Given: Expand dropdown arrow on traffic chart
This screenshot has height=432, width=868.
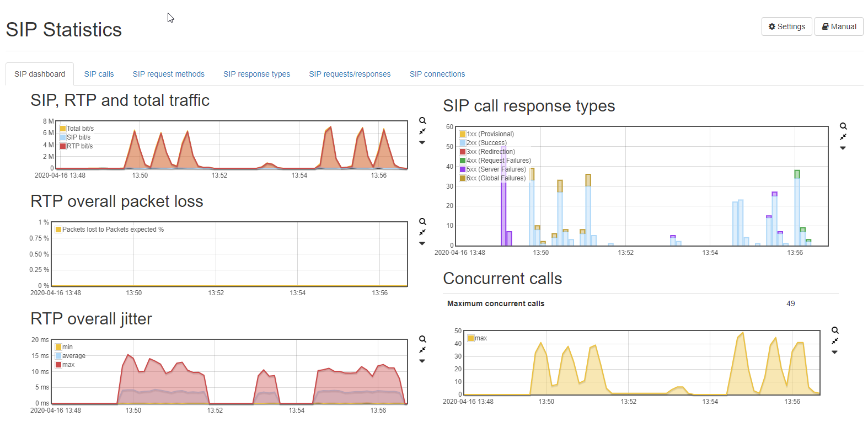Looking at the screenshot, I should point(422,142).
